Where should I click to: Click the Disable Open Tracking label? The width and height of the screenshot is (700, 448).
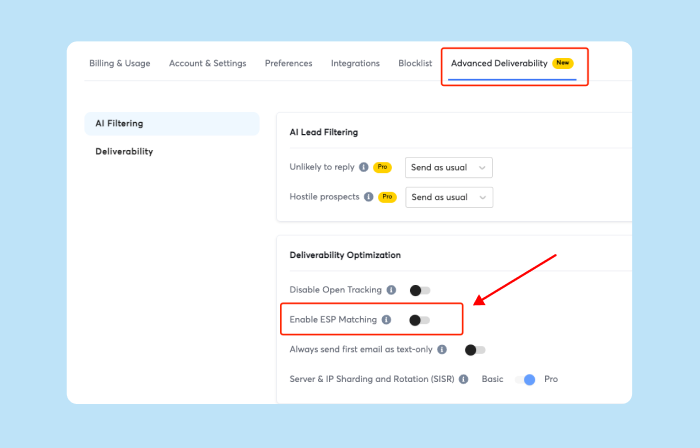[336, 290]
